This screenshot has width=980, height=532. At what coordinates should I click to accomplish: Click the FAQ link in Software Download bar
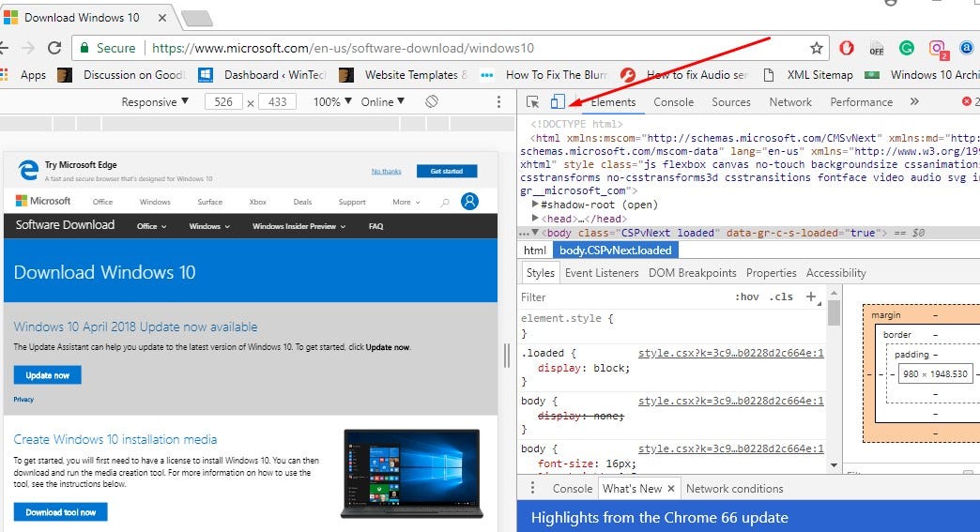click(x=375, y=226)
